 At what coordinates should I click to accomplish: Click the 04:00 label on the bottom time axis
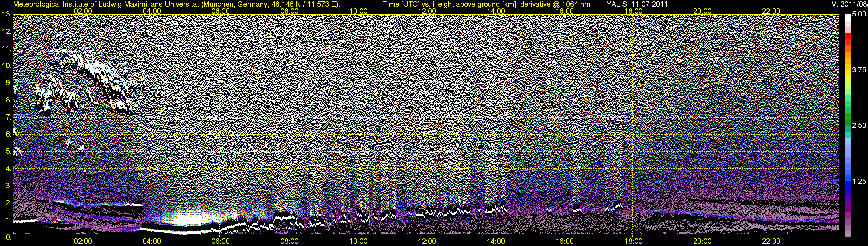click(152, 241)
